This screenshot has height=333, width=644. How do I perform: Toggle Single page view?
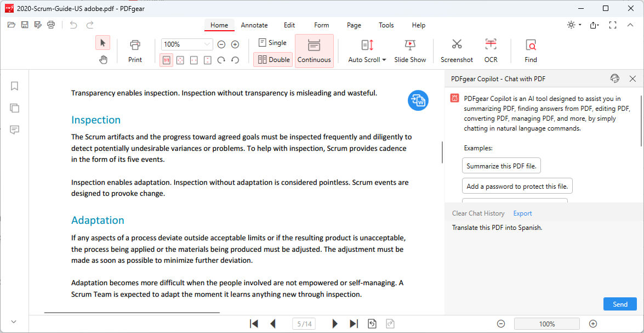(x=272, y=43)
